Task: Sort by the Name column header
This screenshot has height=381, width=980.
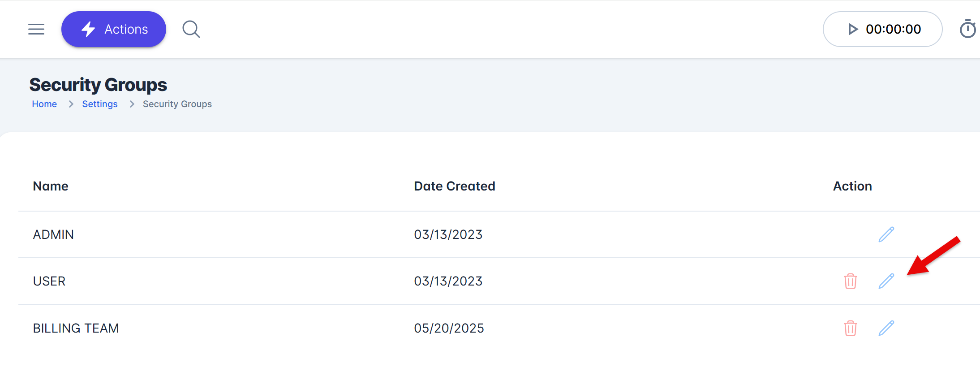Action: click(51, 186)
